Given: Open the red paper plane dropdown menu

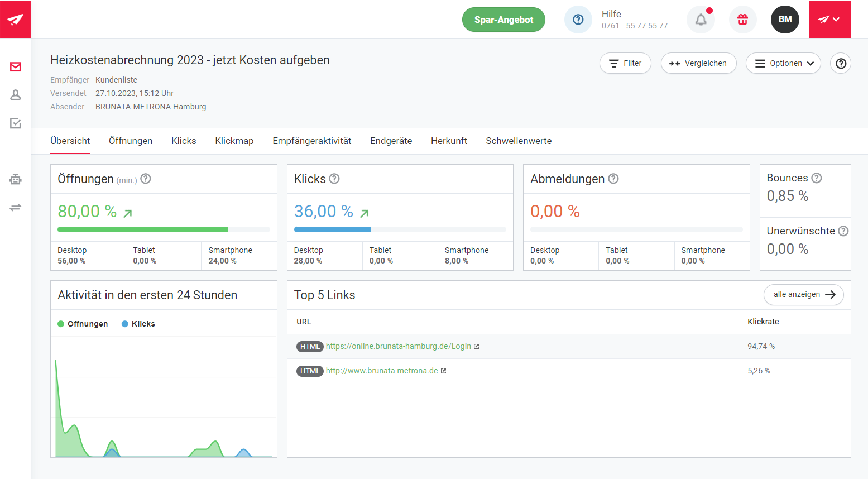Looking at the screenshot, I should 829,20.
